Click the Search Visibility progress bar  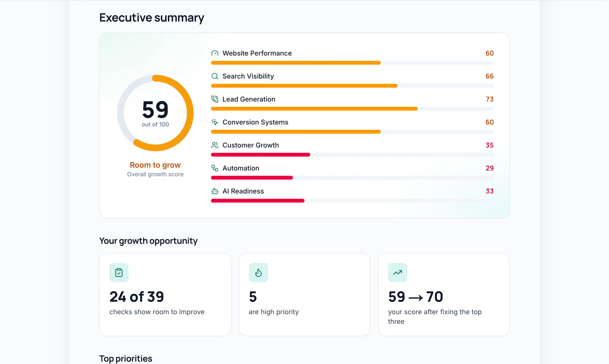click(352, 86)
